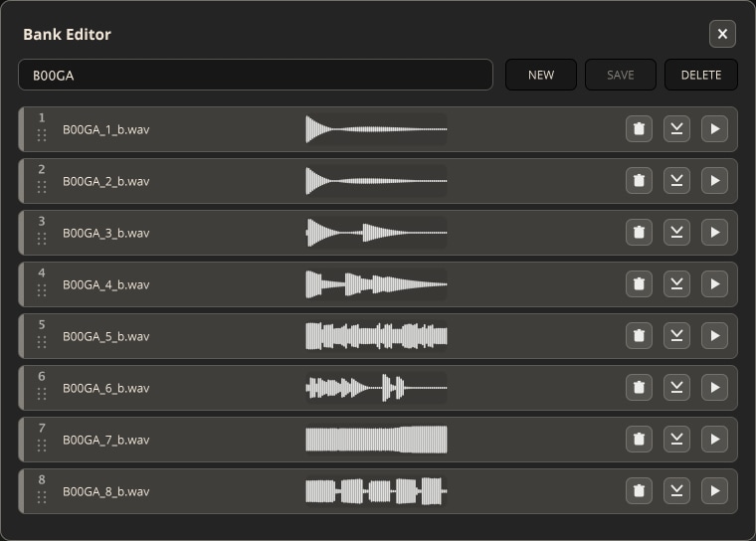Viewport: 756px width, 541px height.
Task: Delete sample B00GA_1_b.wav with trash icon
Action: tap(639, 128)
